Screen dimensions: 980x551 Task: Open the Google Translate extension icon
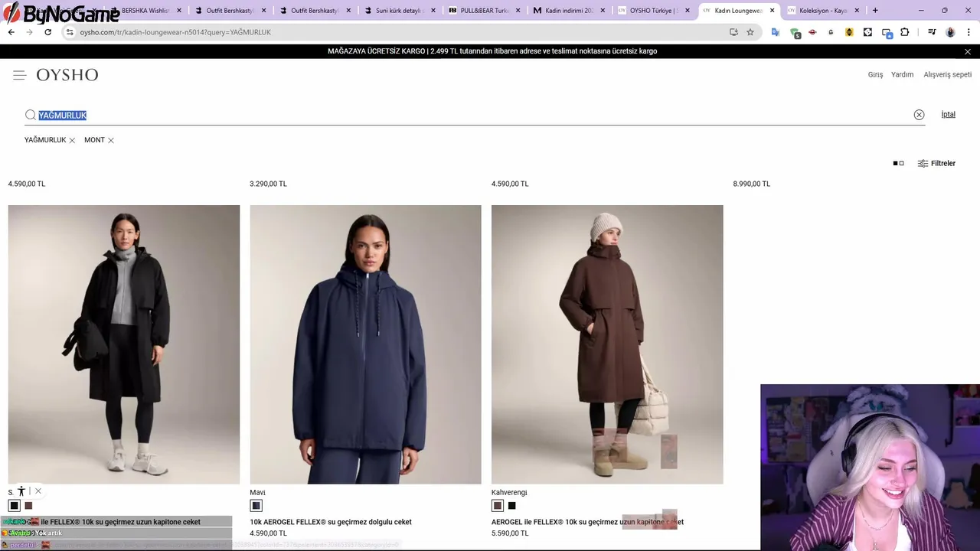(x=776, y=32)
